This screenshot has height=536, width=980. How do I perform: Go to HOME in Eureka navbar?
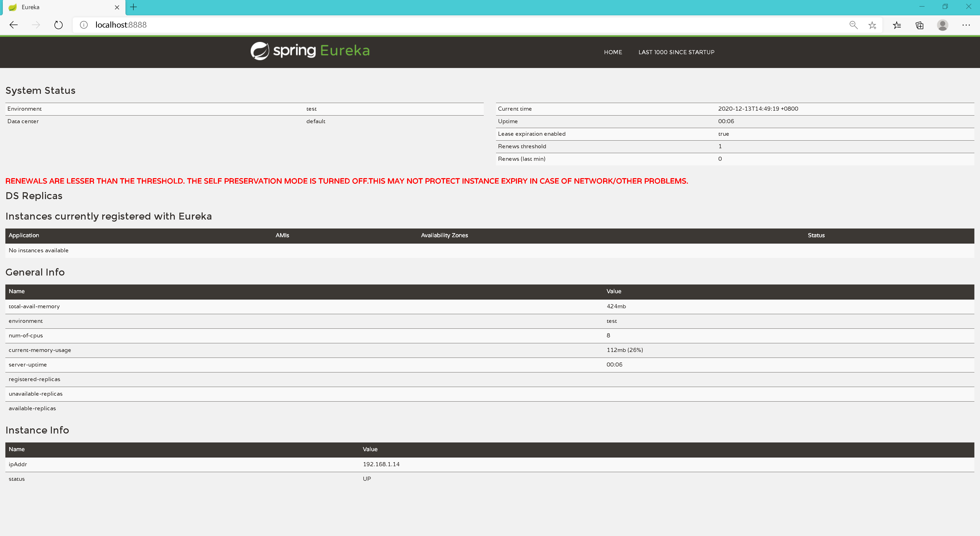click(613, 52)
